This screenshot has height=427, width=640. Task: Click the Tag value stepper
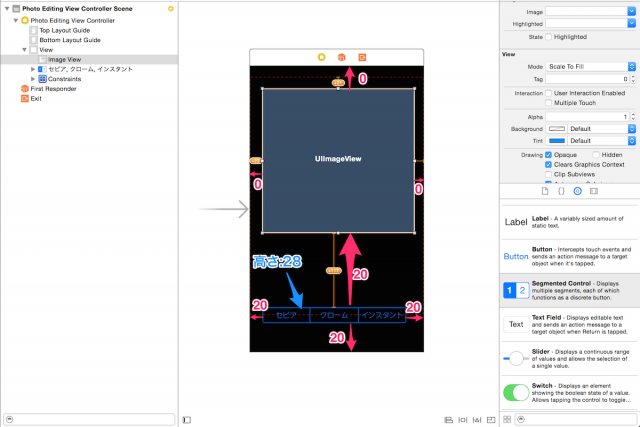pyautogui.click(x=633, y=79)
